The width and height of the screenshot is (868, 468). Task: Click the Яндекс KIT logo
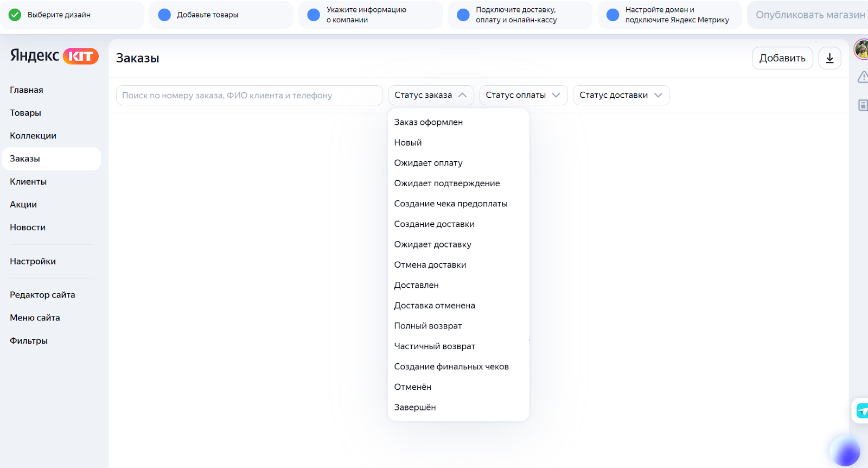point(54,56)
